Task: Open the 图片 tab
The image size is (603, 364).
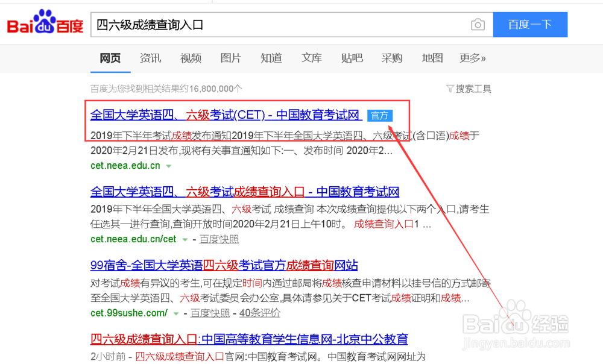Action: (231, 58)
